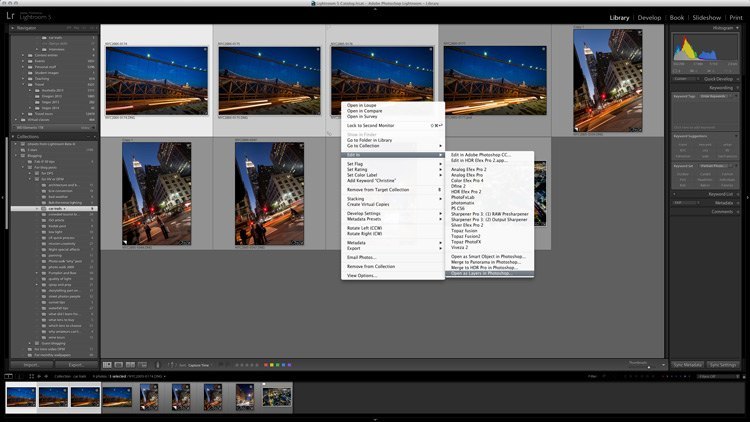
Task: Switch to Grid view in the toolbar
Action: (107, 365)
